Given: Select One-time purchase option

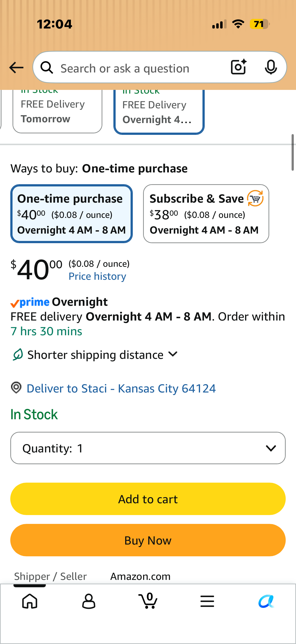Looking at the screenshot, I should (71, 214).
